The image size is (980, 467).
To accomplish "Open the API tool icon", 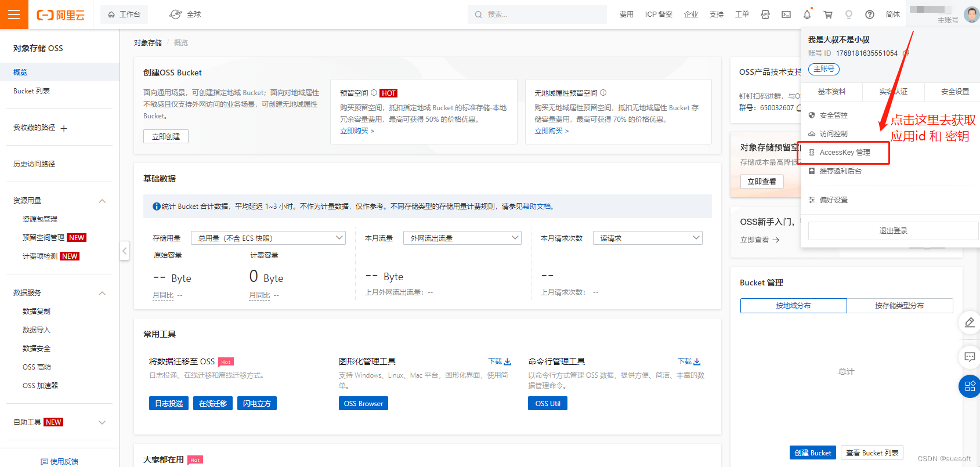I will pos(765,15).
